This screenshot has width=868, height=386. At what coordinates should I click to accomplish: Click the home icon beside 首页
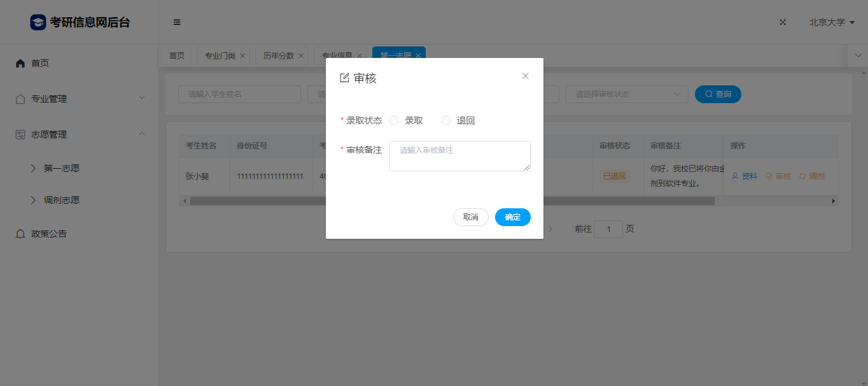20,63
